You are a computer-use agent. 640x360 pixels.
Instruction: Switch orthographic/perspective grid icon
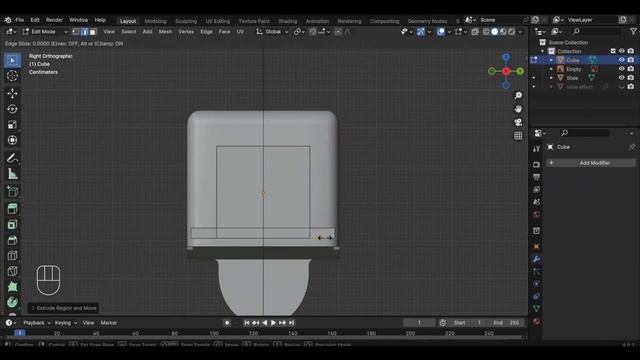[518, 136]
